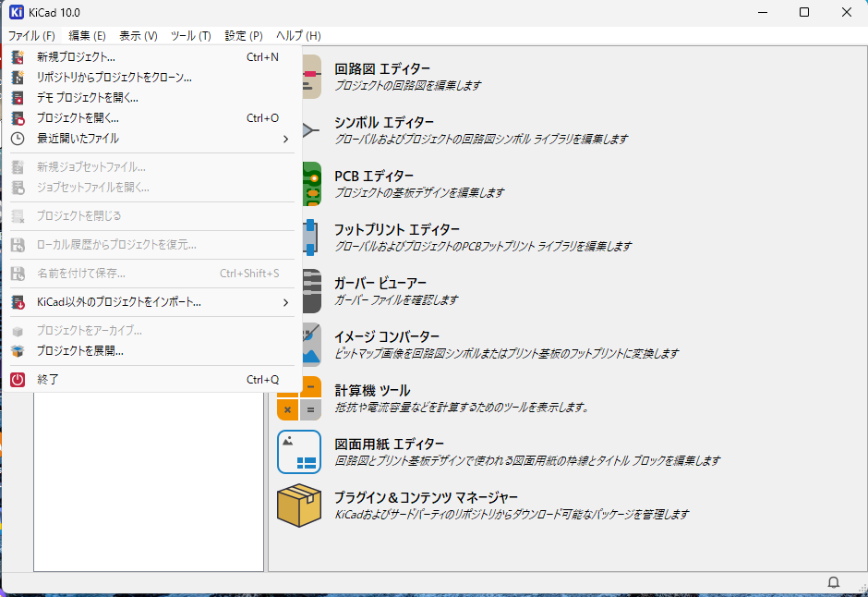Open the ツール (T) menu
Screen dimensions: 868x597
191,36
